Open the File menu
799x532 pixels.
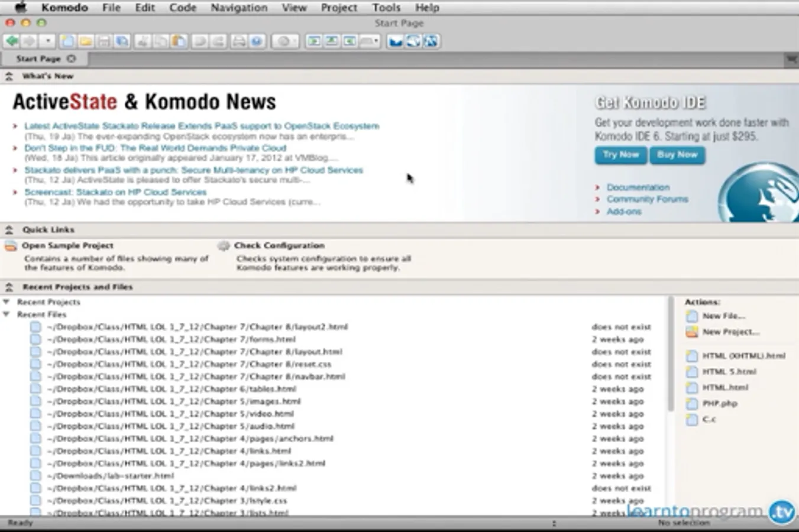[x=111, y=8]
